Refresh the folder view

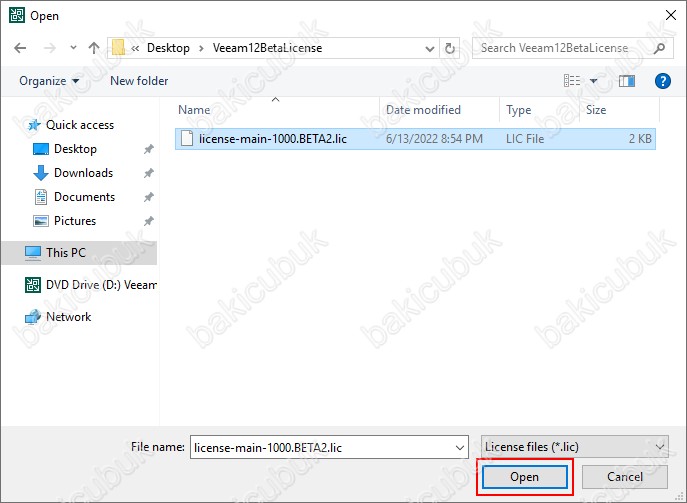450,48
